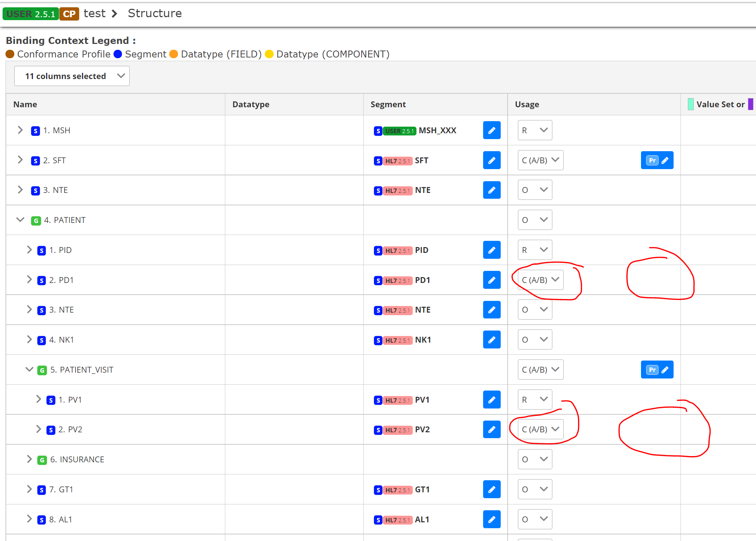Viewport: 756px width, 541px height.
Task: Click the test breadcrumb link
Action: 94,14
